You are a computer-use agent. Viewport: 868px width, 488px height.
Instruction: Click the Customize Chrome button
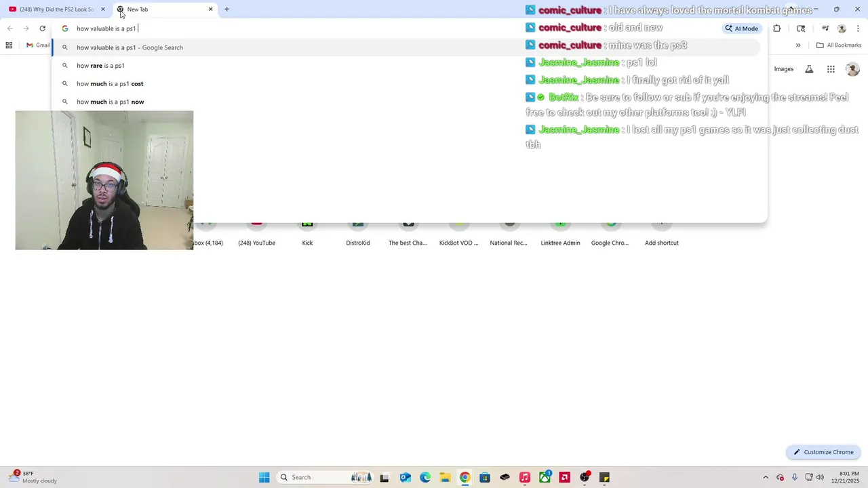pos(823,452)
